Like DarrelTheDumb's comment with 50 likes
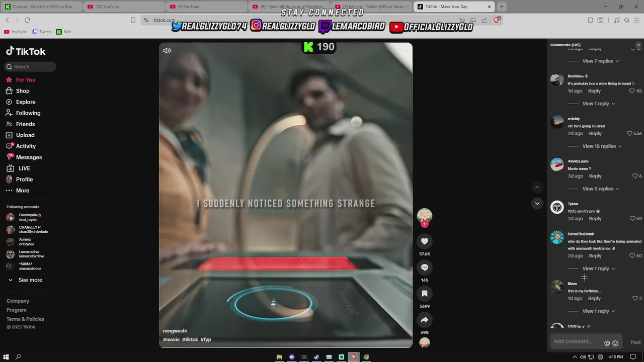This screenshot has width=644, height=362. [632, 256]
